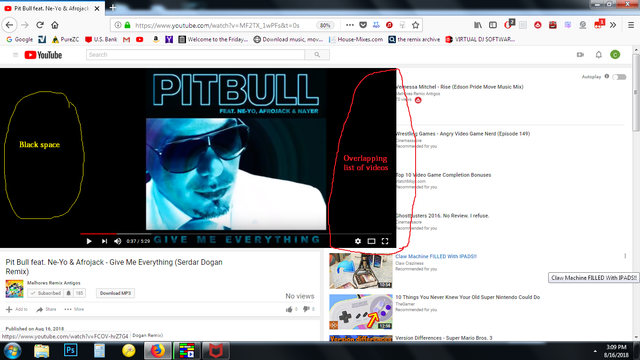Open Photoshop from the taskbar
The image size is (640, 360).
(x=71, y=351)
